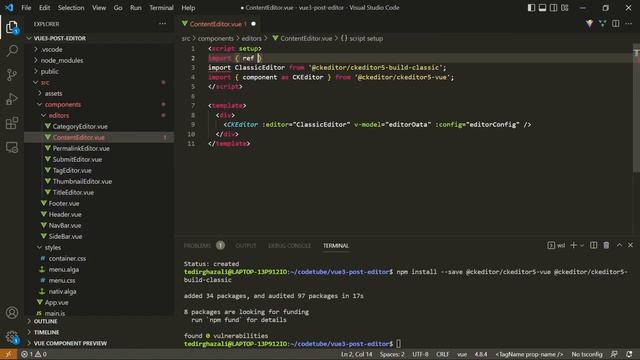Click 'components' in the breadcrumb path
Image resolution: width=640 pixels, height=360 pixels.
click(x=216, y=38)
